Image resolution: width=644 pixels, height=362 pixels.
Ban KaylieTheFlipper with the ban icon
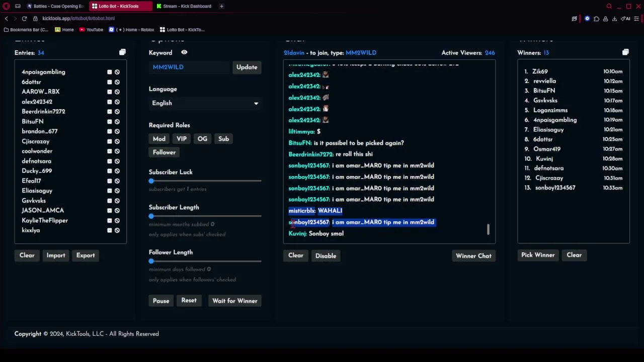click(x=117, y=220)
